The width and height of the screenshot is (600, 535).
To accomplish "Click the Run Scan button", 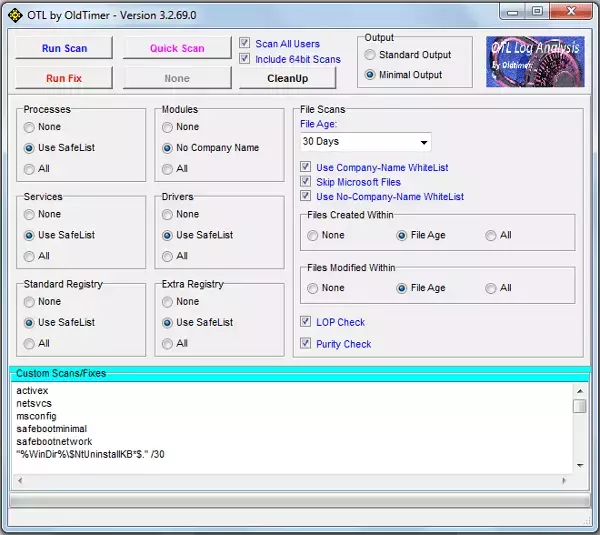I will [x=64, y=48].
